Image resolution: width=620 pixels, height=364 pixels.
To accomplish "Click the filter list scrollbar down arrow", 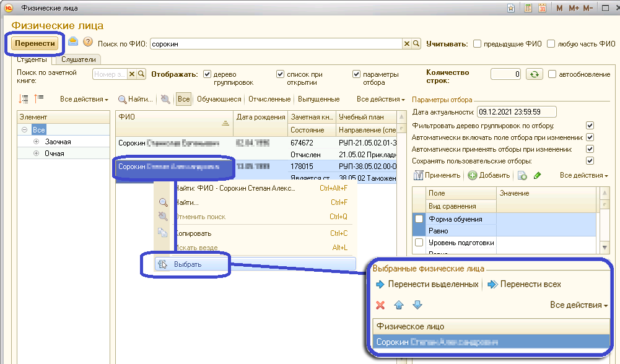I will [x=605, y=247].
